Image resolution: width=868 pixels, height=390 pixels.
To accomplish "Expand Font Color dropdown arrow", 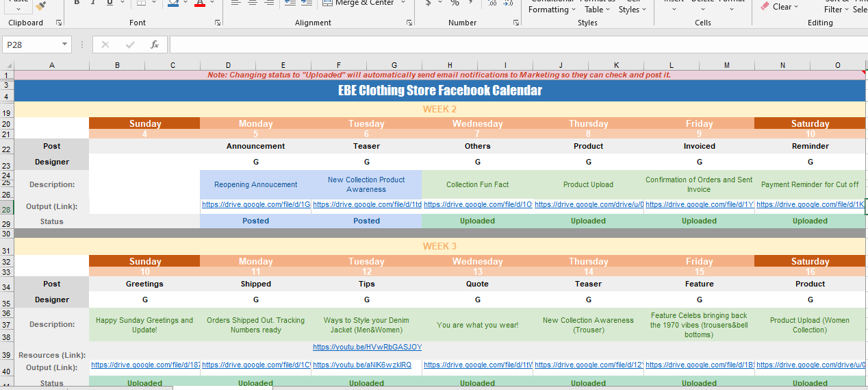I will click(x=212, y=3).
